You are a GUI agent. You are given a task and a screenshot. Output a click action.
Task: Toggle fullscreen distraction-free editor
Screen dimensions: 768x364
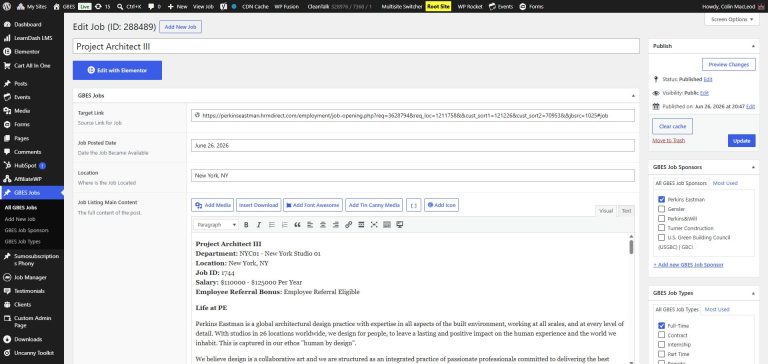[374, 225]
